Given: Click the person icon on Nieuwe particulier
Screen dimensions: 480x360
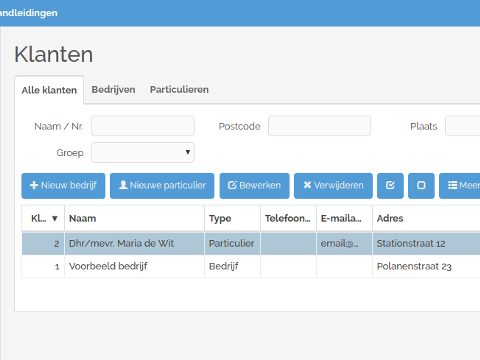Looking at the screenshot, I should 123,185.
